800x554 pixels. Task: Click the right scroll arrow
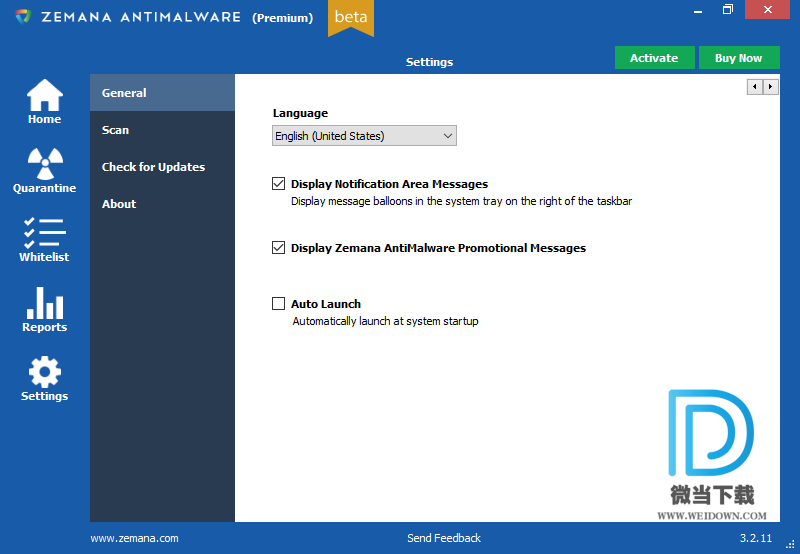[x=770, y=87]
